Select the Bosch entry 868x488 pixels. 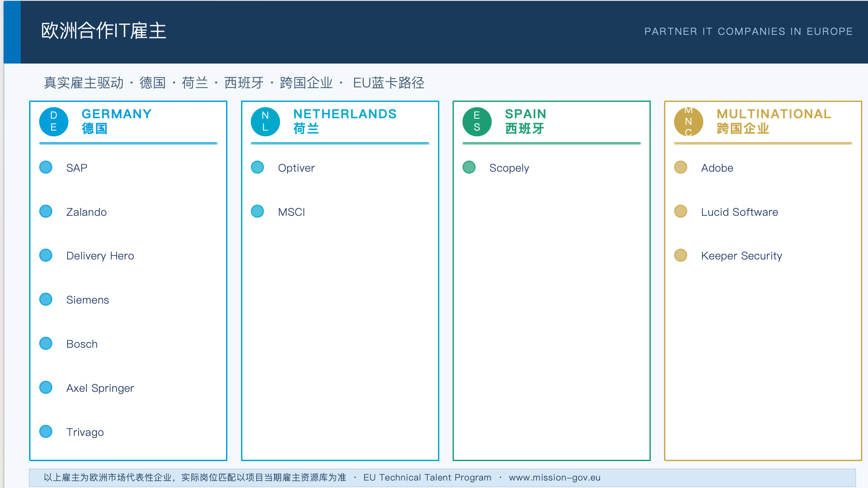82,344
